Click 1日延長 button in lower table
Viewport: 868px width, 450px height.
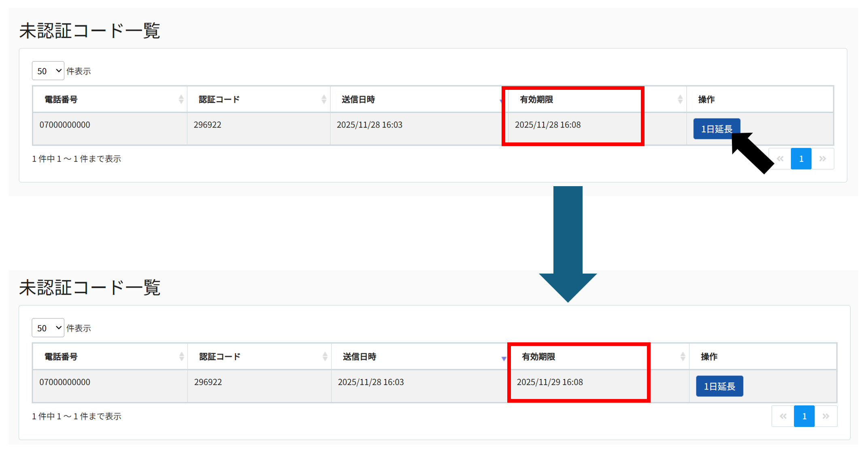pos(719,386)
